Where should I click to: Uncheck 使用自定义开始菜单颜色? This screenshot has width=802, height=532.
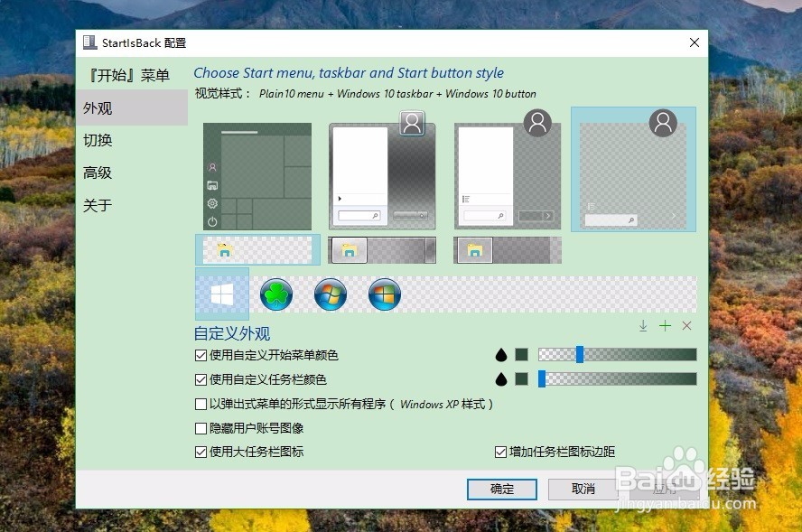tap(200, 355)
